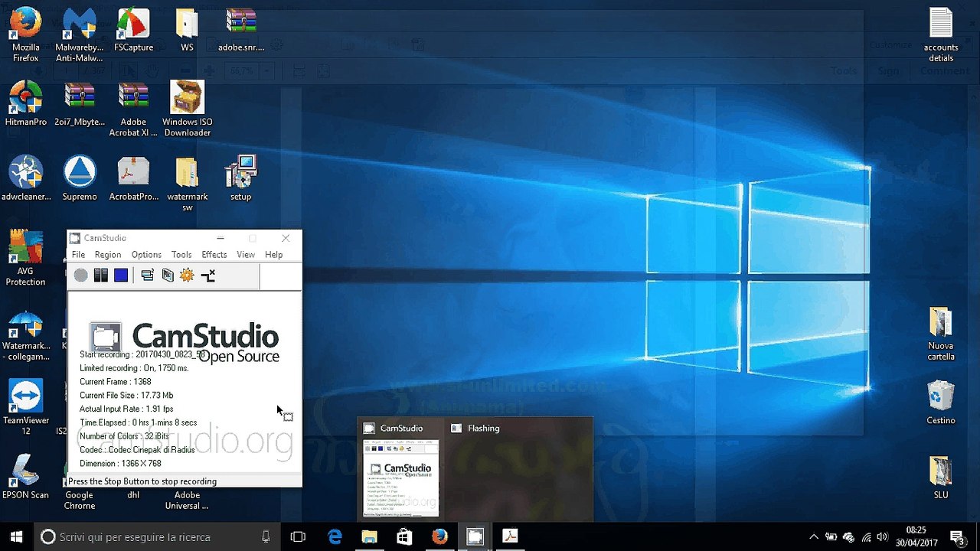Open Task View from the taskbar

(x=298, y=537)
